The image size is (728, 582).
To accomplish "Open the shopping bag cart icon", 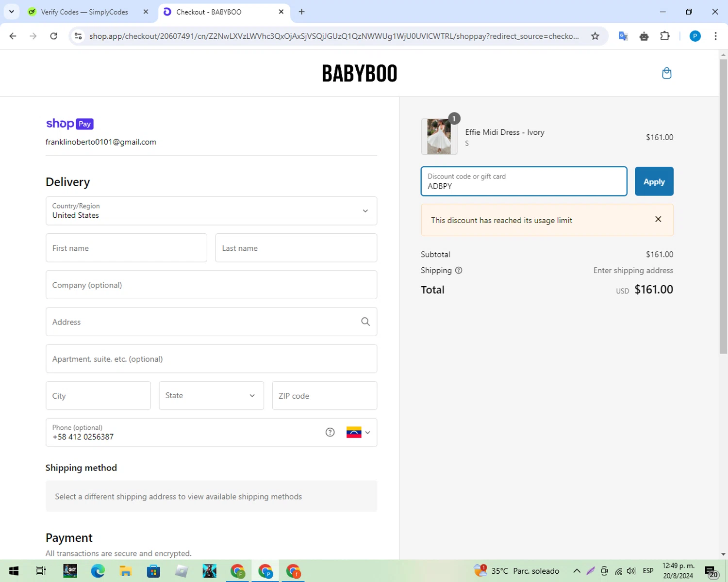I will (x=667, y=73).
